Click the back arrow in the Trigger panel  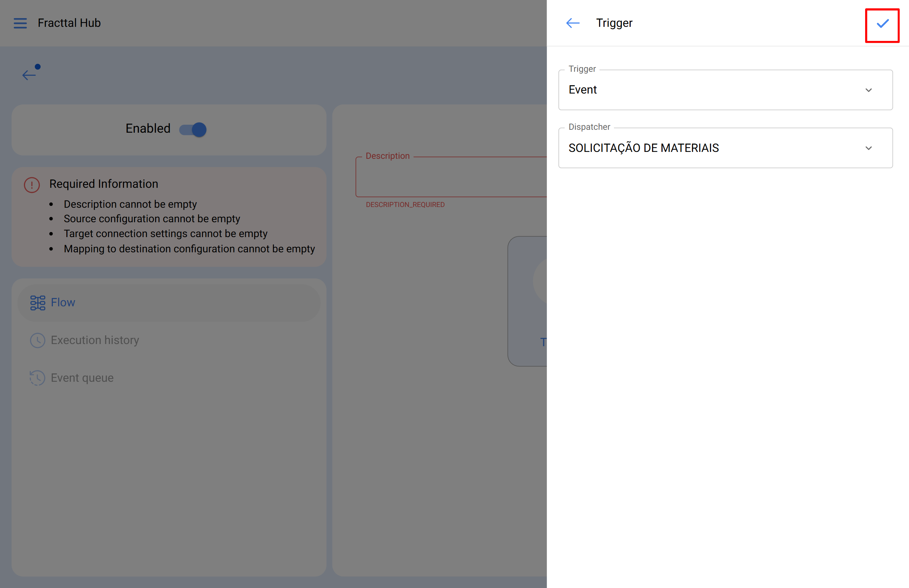(x=572, y=23)
